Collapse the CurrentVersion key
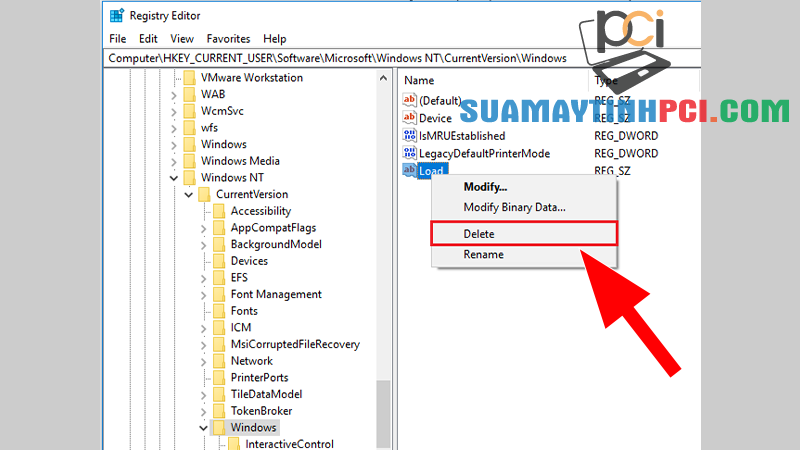The width and height of the screenshot is (800, 450). click(x=188, y=195)
